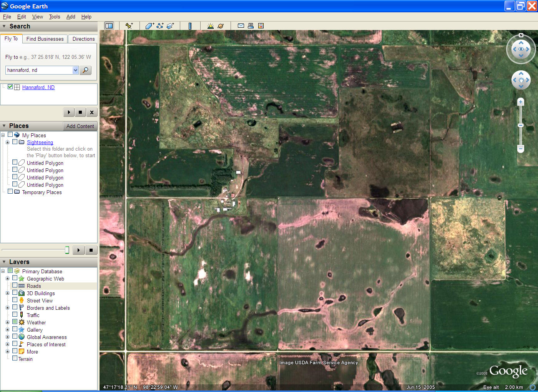538x392 pixels.
Task: Click the Gallery layer star icon
Action: pyautogui.click(x=22, y=330)
